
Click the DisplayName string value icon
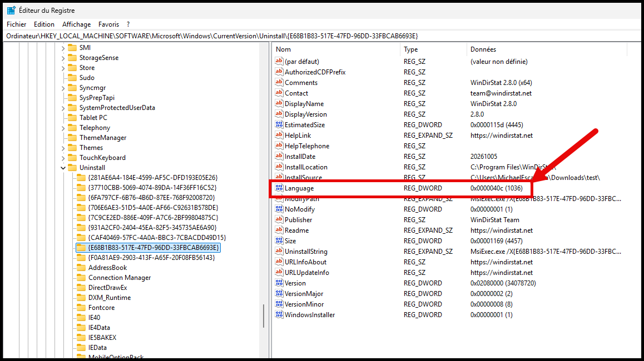(279, 103)
